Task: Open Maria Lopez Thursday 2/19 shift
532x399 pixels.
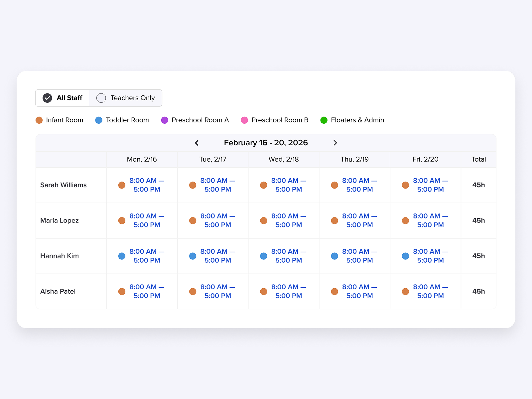Action: click(355, 220)
